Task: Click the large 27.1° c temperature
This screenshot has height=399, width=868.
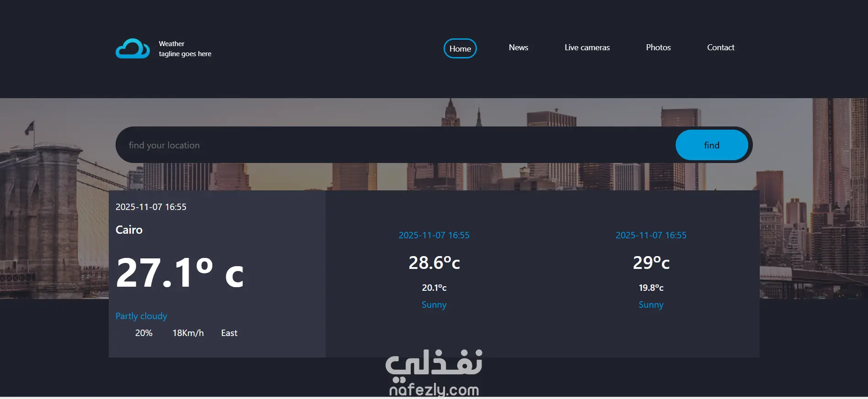Action: 180,273
